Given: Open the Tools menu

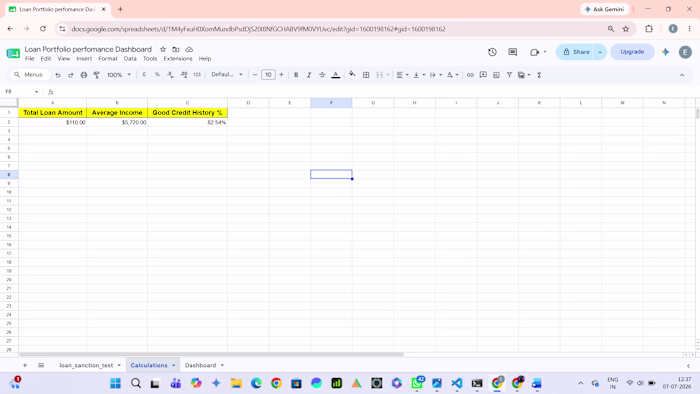Looking at the screenshot, I should (150, 58).
